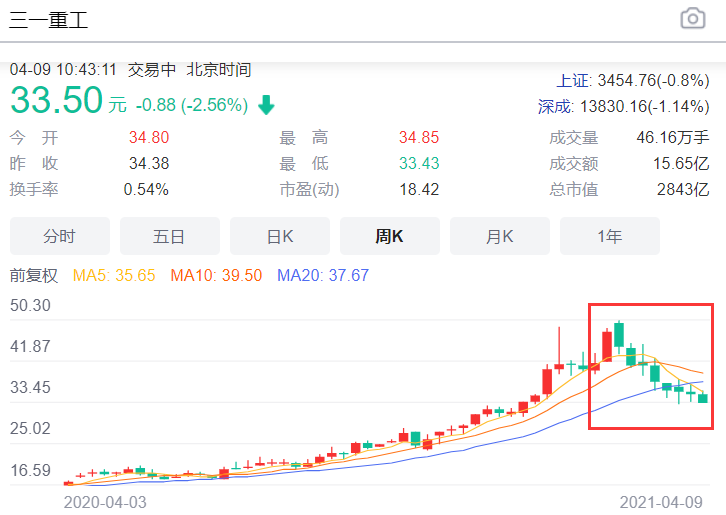Click the tallest green peak candlestick
This screenshot has height=515, width=726.
(619, 335)
